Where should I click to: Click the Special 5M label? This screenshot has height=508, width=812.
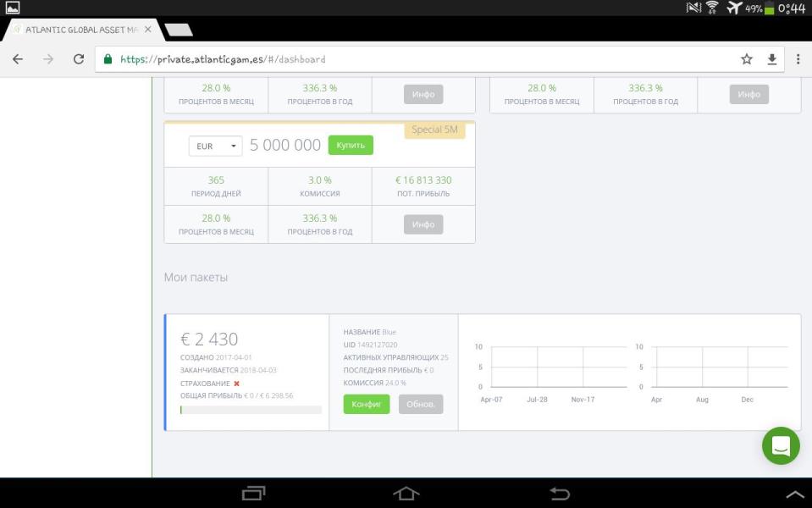click(x=434, y=130)
